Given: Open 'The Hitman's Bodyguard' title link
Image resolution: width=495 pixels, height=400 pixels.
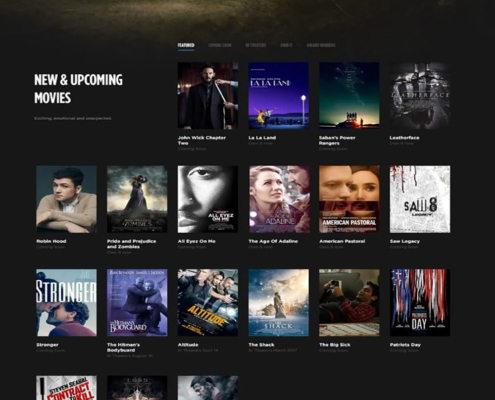Looking at the screenshot, I should pos(123,348).
